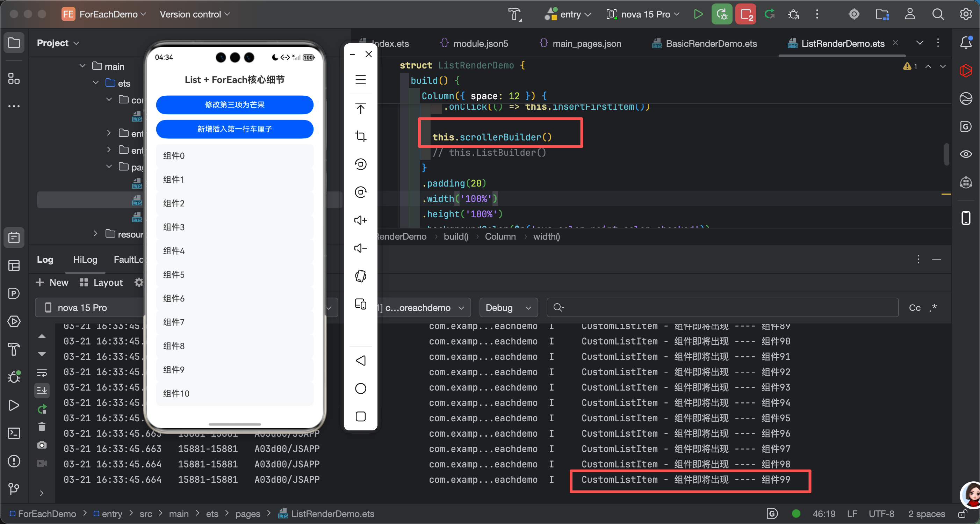Toggle regex filter button in log search

coord(933,308)
